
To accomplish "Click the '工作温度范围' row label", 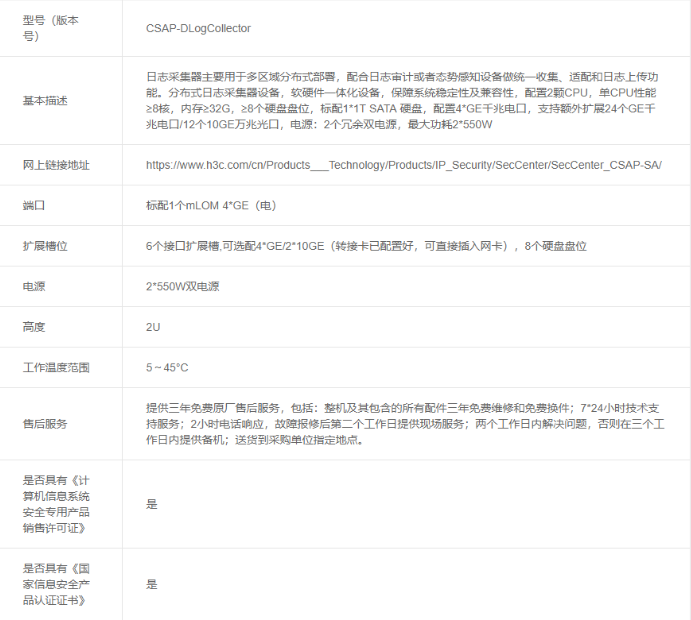I will [x=56, y=368].
